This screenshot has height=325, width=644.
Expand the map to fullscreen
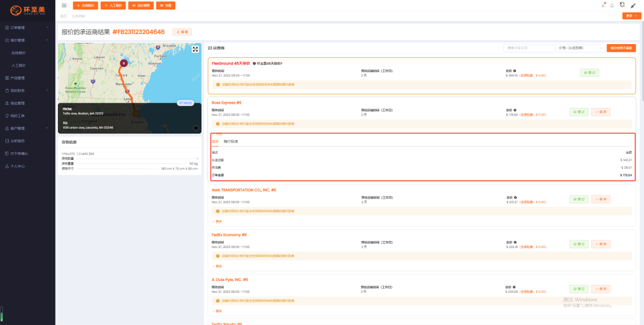pos(195,49)
